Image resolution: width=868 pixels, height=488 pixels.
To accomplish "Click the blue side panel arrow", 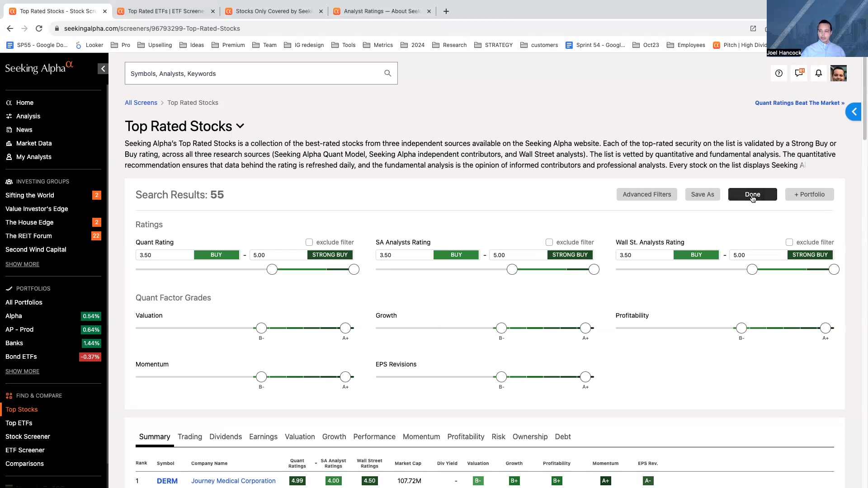I will point(854,112).
